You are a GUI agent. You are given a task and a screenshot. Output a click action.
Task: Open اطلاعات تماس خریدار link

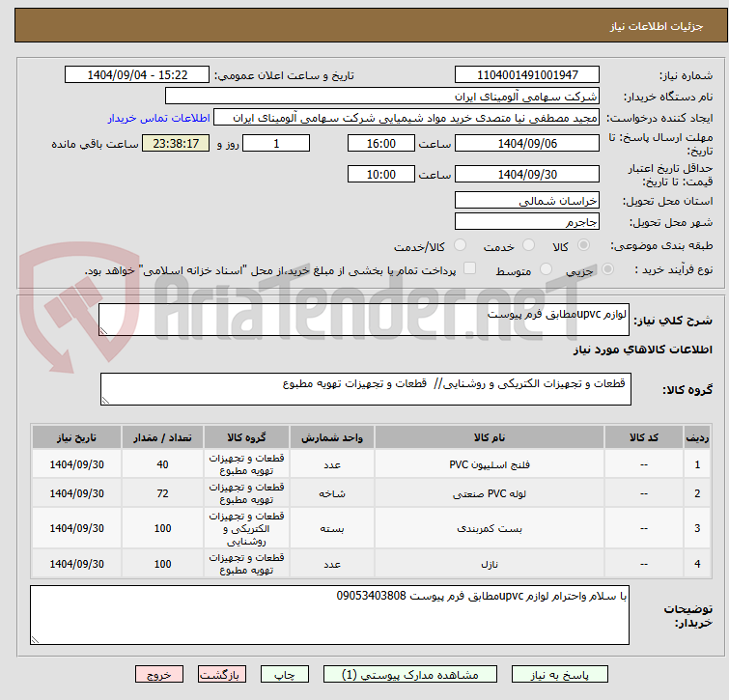pyautogui.click(x=159, y=118)
